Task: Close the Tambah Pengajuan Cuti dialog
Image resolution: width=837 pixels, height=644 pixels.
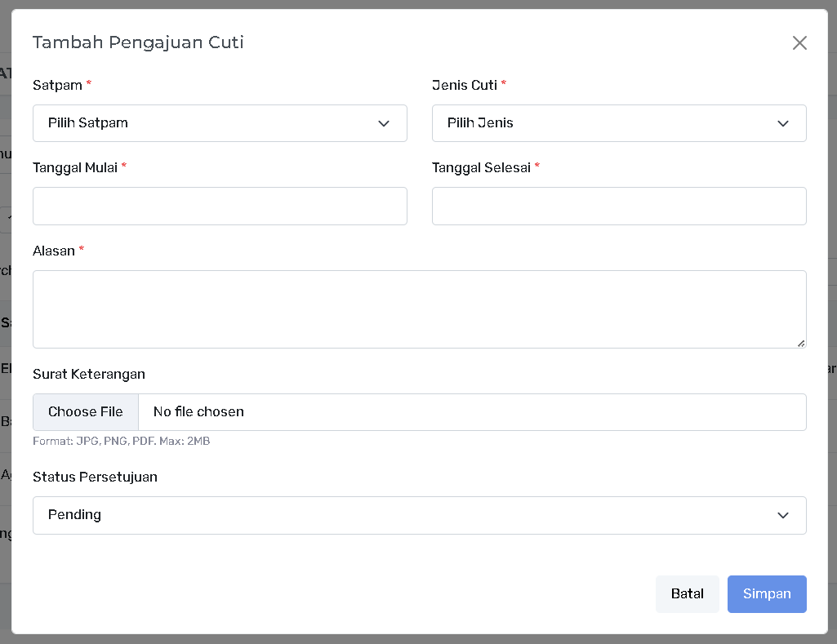Action: 799,43
